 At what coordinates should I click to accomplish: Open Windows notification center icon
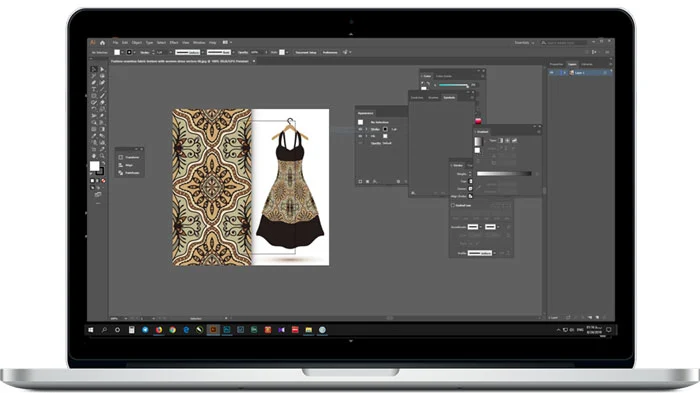pos(608,330)
